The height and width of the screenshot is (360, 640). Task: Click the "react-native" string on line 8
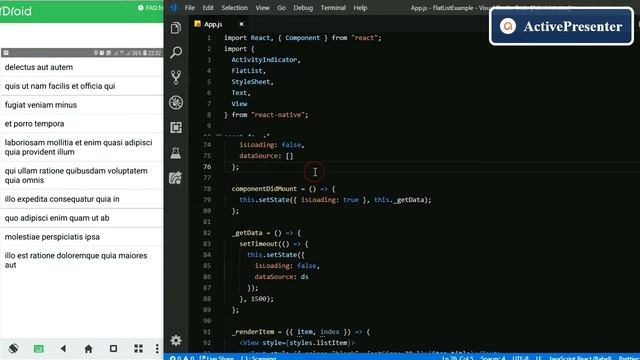(278, 115)
